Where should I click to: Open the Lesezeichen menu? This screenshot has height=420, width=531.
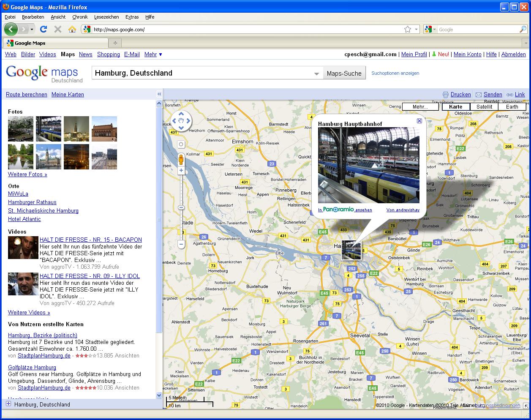106,17
